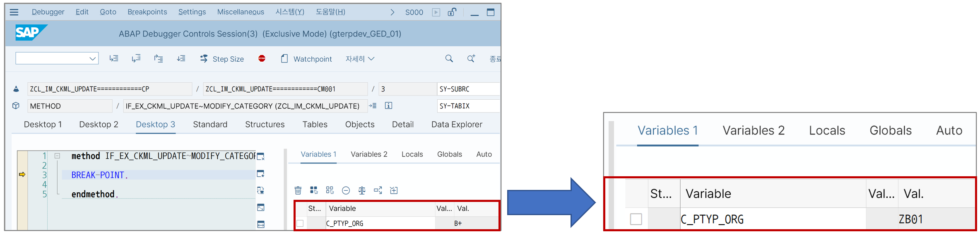Click the BREAK-POINT statement on line 3

tap(100, 175)
